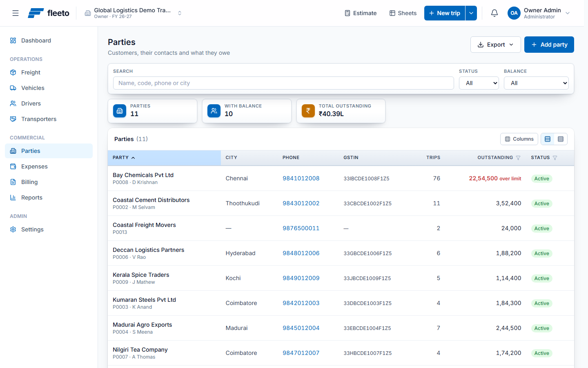Open Dashboard from sidebar
Image resolution: width=588 pixels, height=368 pixels.
[49, 40]
